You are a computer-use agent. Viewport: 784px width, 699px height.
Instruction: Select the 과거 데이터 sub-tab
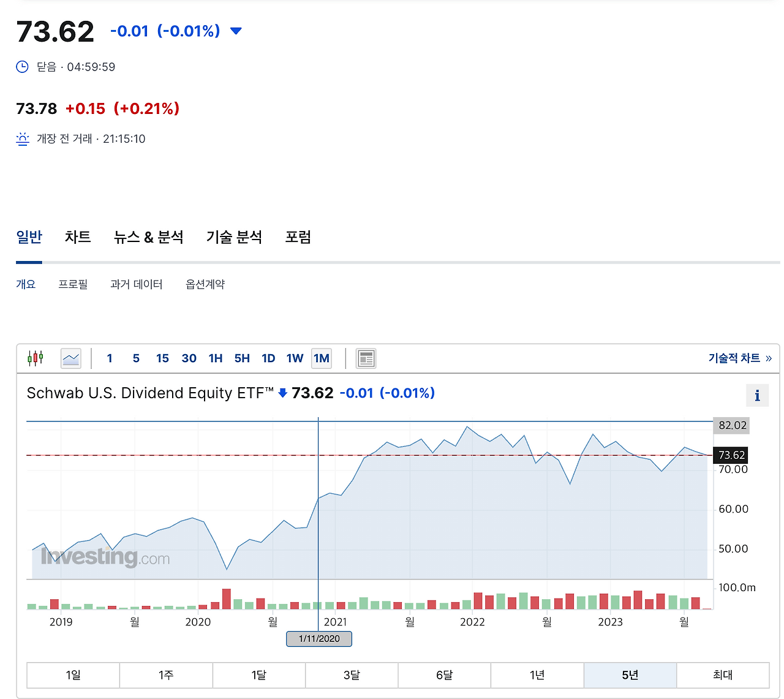137,284
